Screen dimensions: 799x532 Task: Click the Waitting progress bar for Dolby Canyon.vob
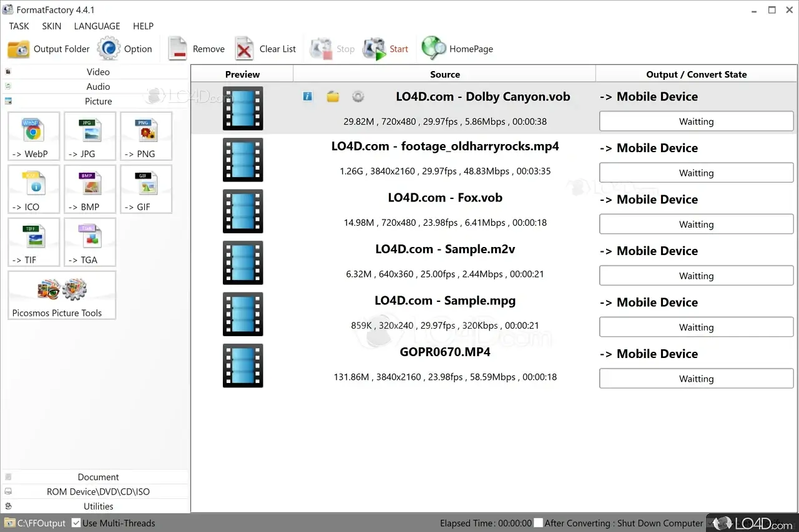pyautogui.click(x=697, y=122)
